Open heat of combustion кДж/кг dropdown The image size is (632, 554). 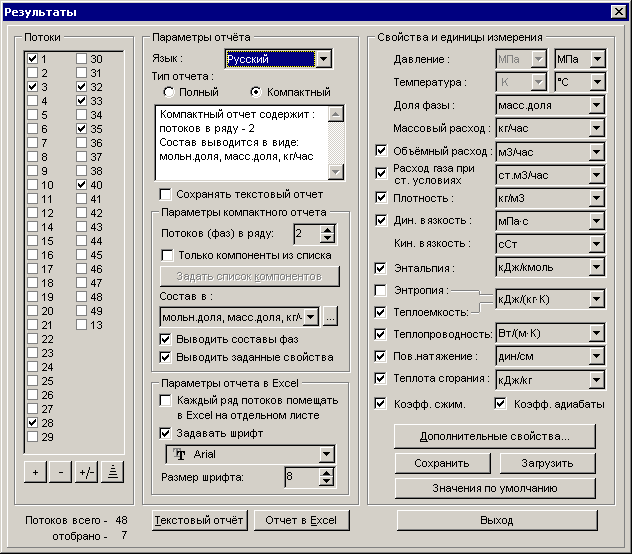[596, 379]
